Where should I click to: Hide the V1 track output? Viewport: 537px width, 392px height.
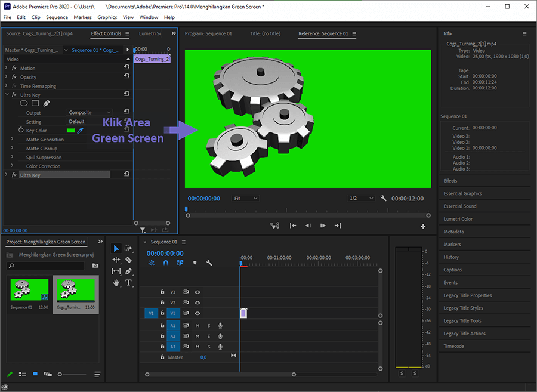197,313
